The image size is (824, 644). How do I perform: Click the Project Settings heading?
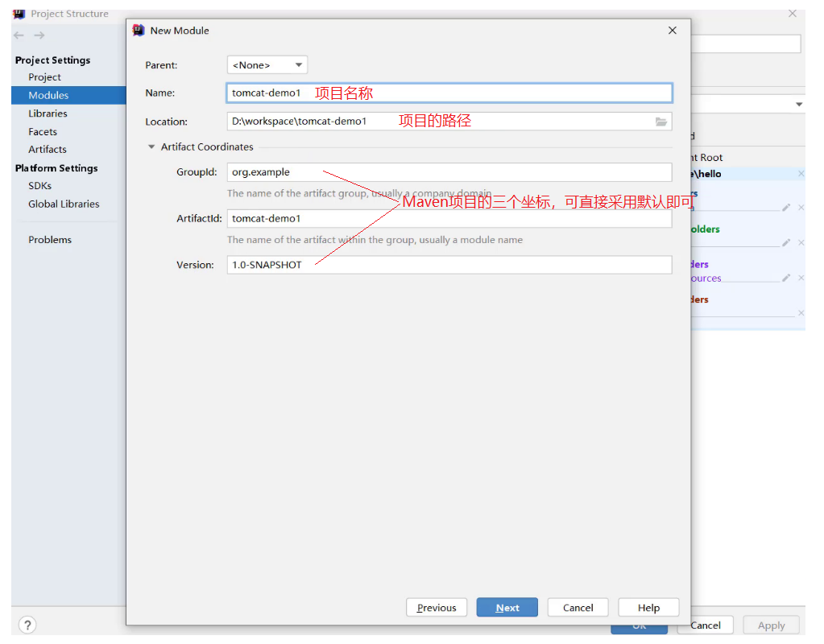tap(52, 60)
